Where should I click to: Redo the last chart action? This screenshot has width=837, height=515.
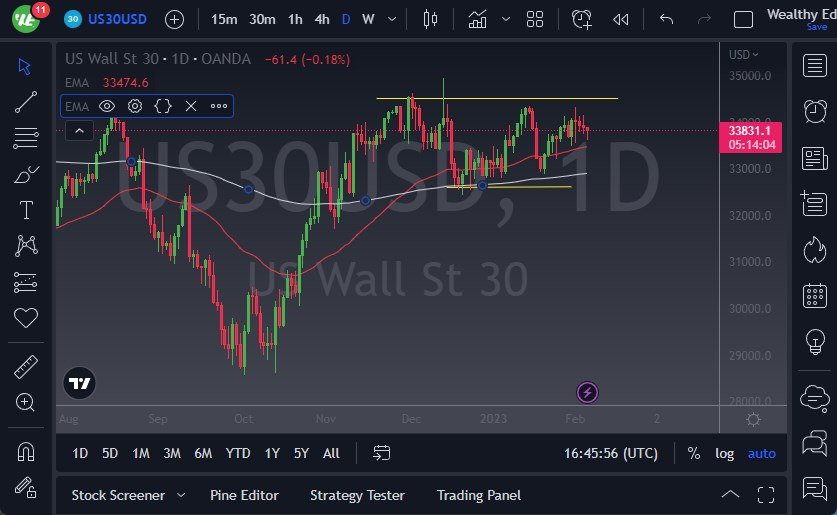pyautogui.click(x=705, y=20)
